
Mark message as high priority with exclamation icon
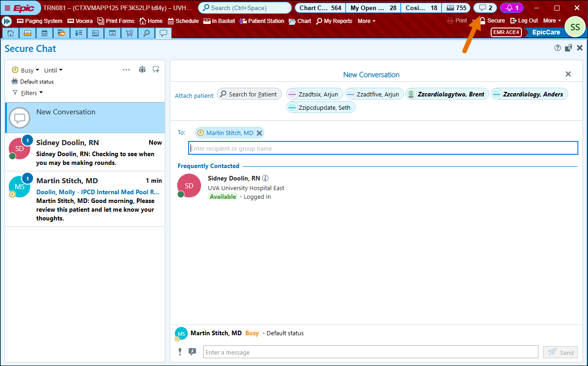pyautogui.click(x=180, y=352)
